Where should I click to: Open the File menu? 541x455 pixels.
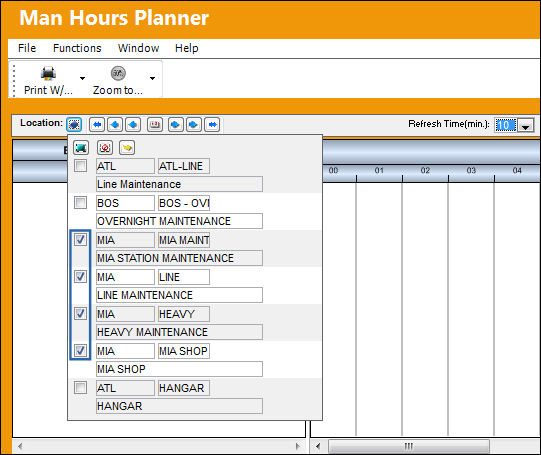27,48
